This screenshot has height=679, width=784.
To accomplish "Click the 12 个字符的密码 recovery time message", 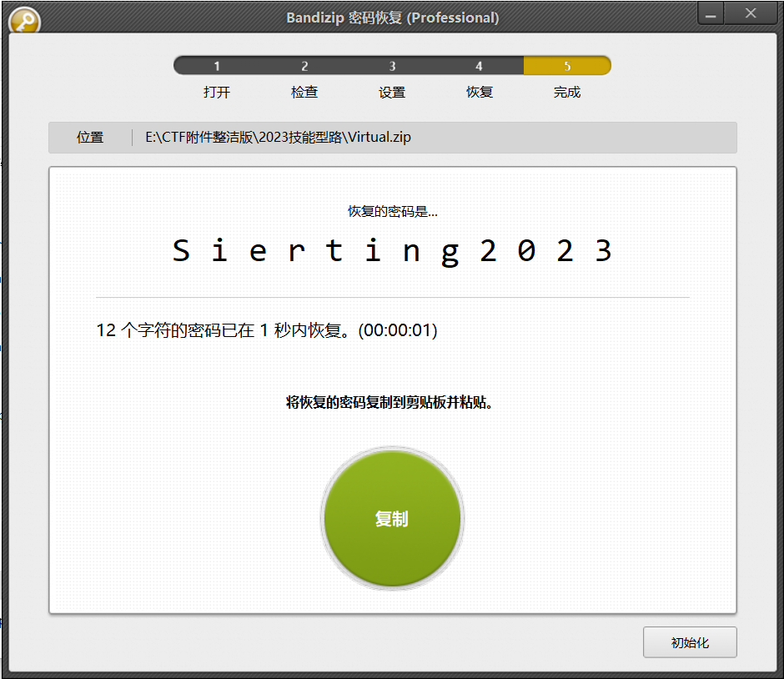I will point(267,330).
